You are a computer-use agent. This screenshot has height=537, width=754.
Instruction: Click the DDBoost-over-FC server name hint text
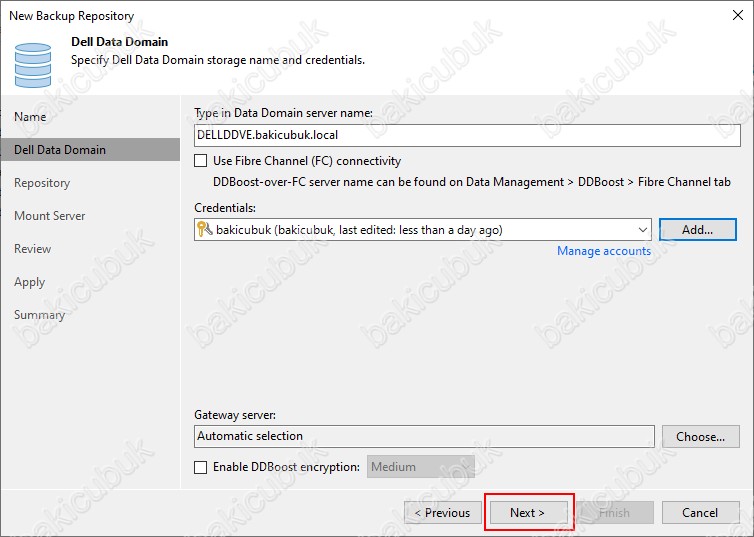point(472,182)
